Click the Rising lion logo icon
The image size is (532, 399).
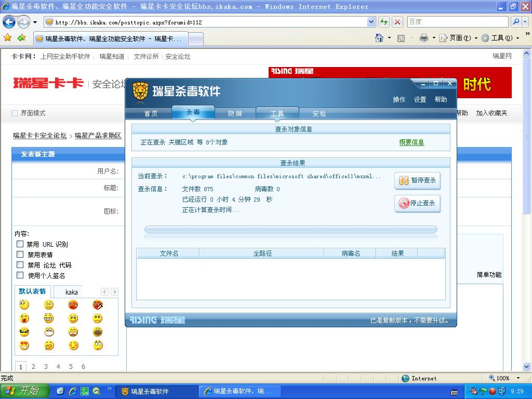(x=140, y=91)
